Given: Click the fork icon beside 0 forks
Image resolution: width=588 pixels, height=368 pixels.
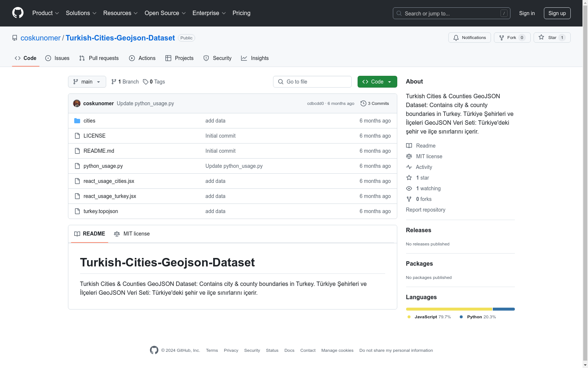Looking at the screenshot, I should (x=409, y=199).
